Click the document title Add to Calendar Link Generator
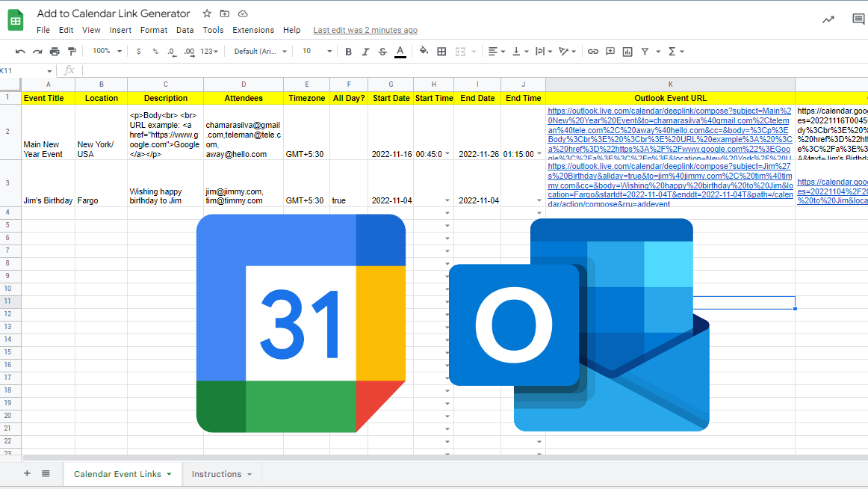 [x=114, y=13]
